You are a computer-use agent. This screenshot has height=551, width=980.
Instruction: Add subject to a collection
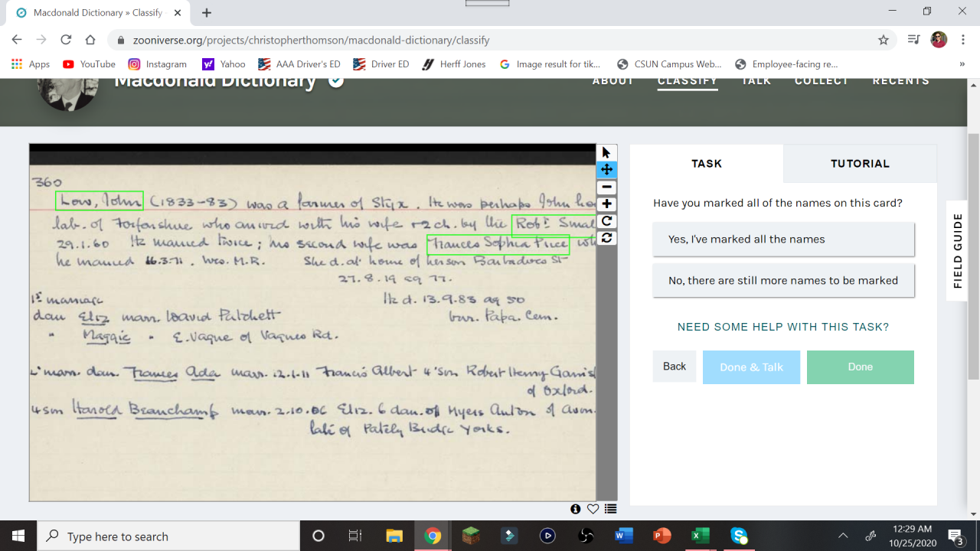pos(610,509)
